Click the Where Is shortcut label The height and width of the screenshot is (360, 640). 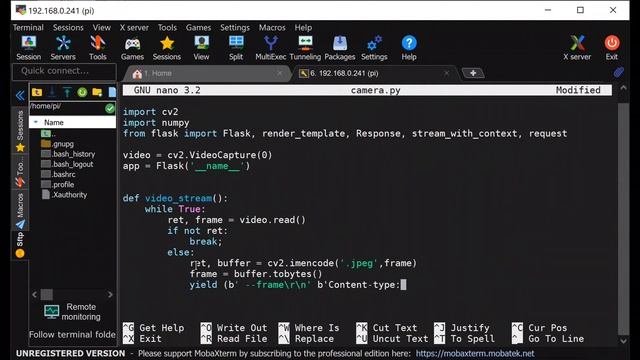(317, 328)
